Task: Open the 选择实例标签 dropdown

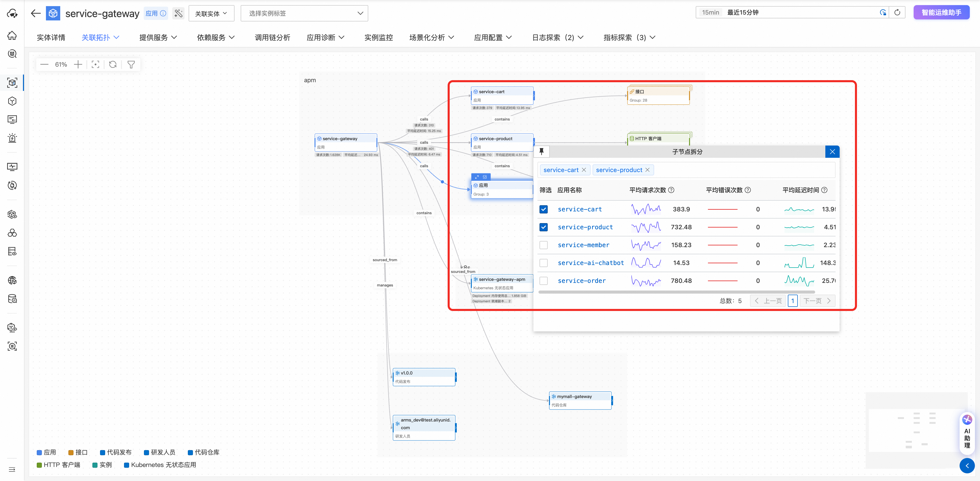Action: click(304, 13)
